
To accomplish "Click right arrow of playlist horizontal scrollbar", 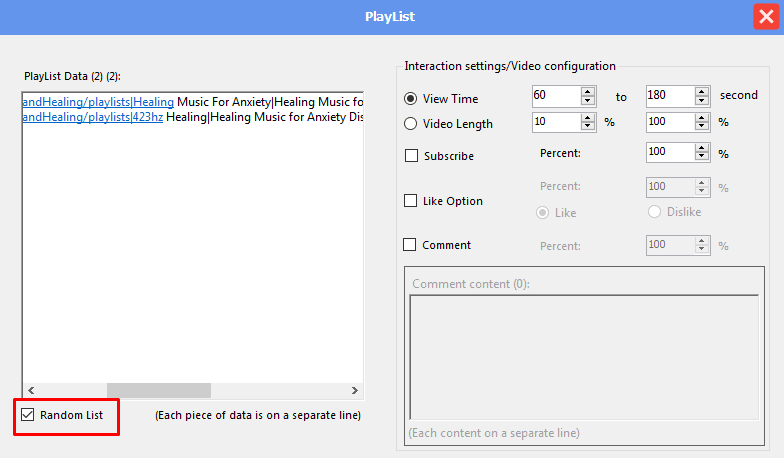I will [x=354, y=390].
